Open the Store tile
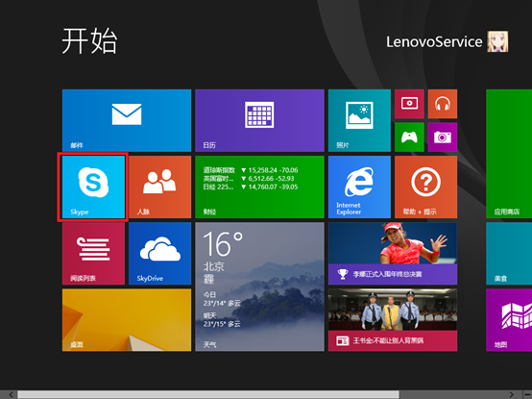This screenshot has height=399, width=532. point(509,154)
